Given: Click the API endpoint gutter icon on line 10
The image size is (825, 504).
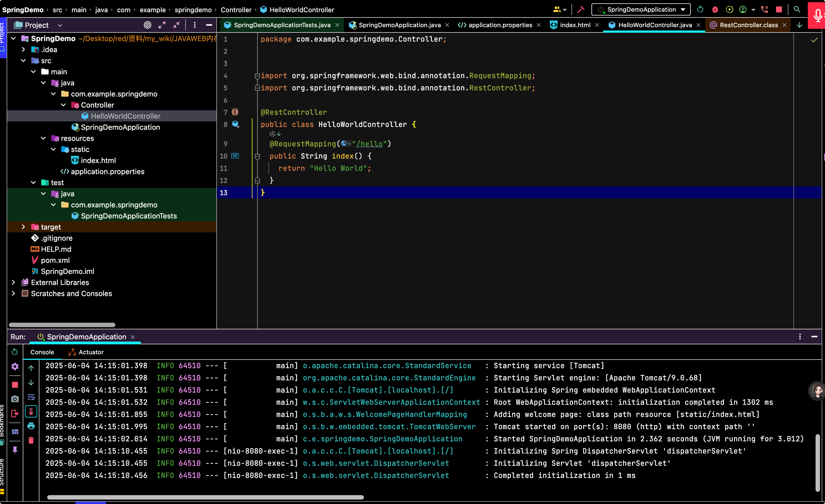Looking at the screenshot, I should (x=235, y=156).
